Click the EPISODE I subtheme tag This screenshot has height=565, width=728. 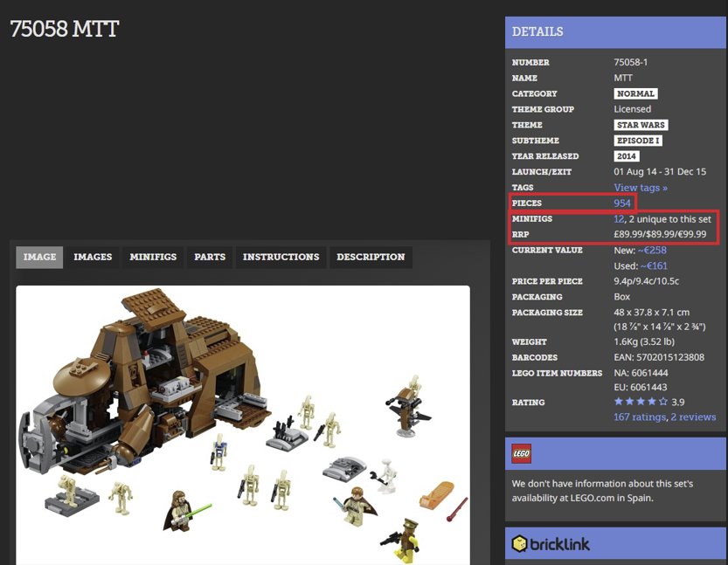coord(638,141)
